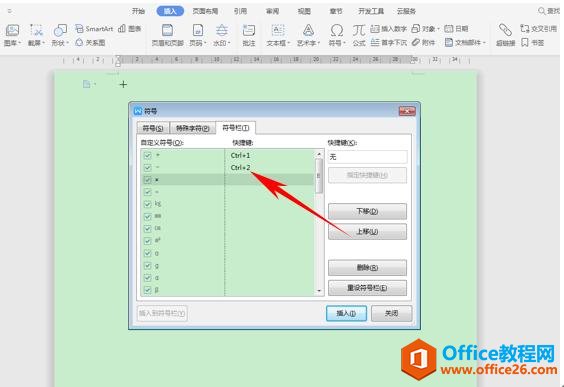
Task: Insert the 日期 date
Action: (x=456, y=29)
